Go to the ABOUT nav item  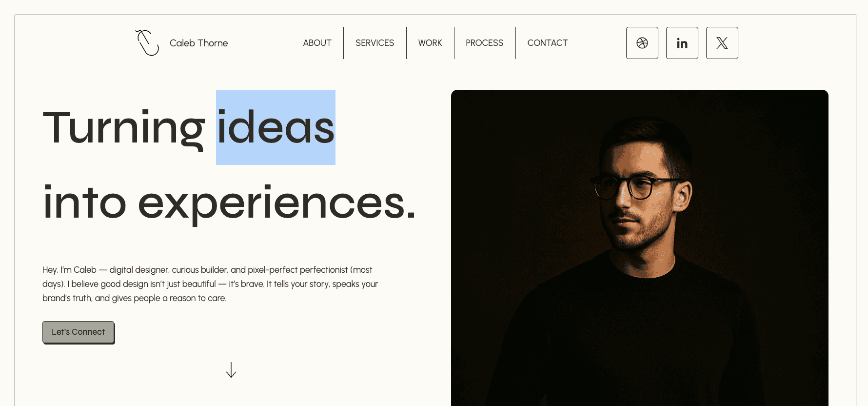coord(317,43)
